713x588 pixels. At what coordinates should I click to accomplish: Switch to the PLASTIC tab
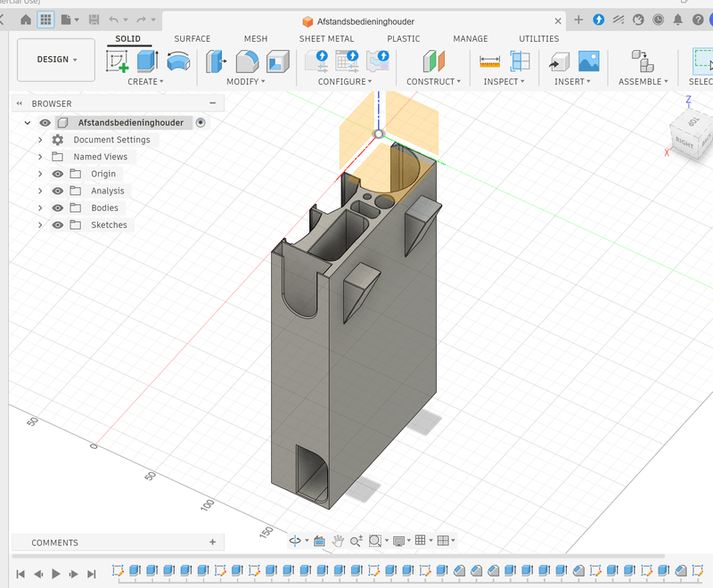[404, 39]
